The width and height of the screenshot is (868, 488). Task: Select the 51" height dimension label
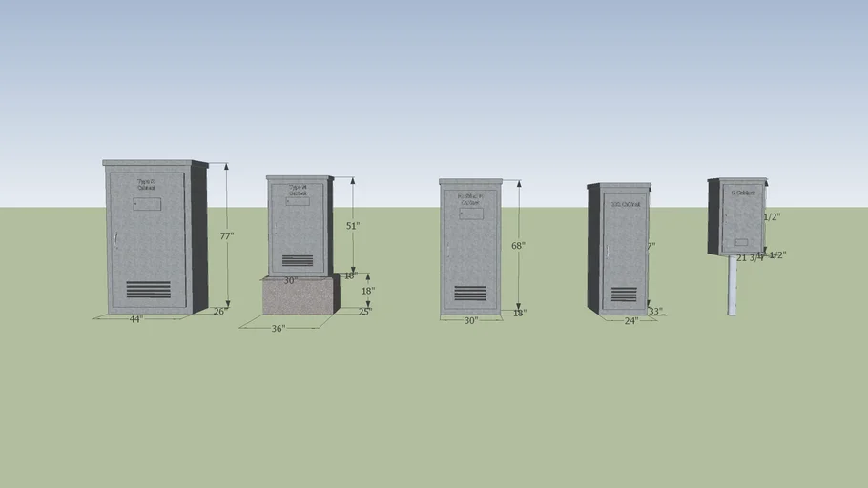coord(353,226)
